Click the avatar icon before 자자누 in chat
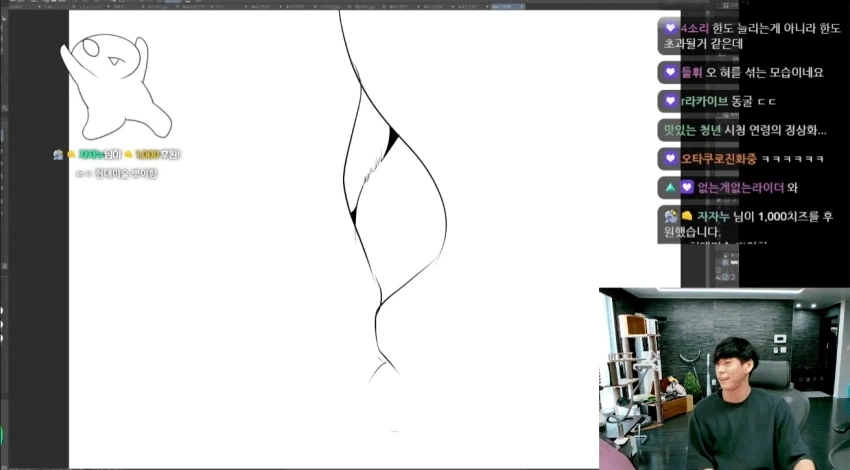 671,216
